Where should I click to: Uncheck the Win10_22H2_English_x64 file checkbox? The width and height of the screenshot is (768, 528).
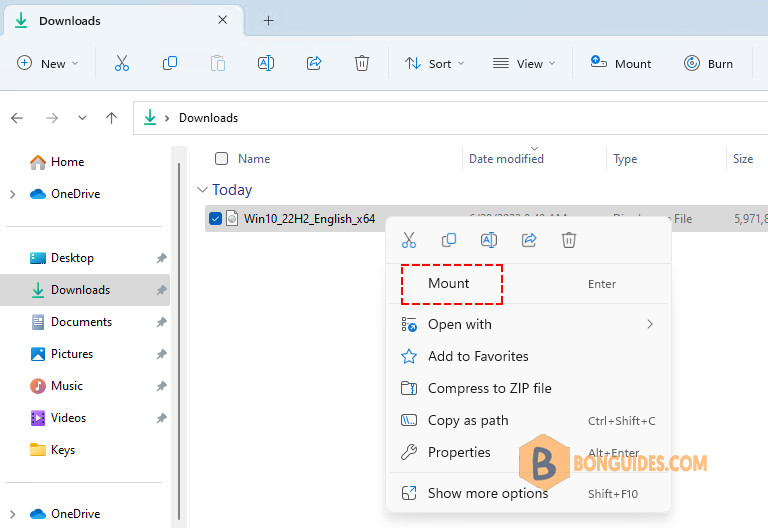click(215, 218)
